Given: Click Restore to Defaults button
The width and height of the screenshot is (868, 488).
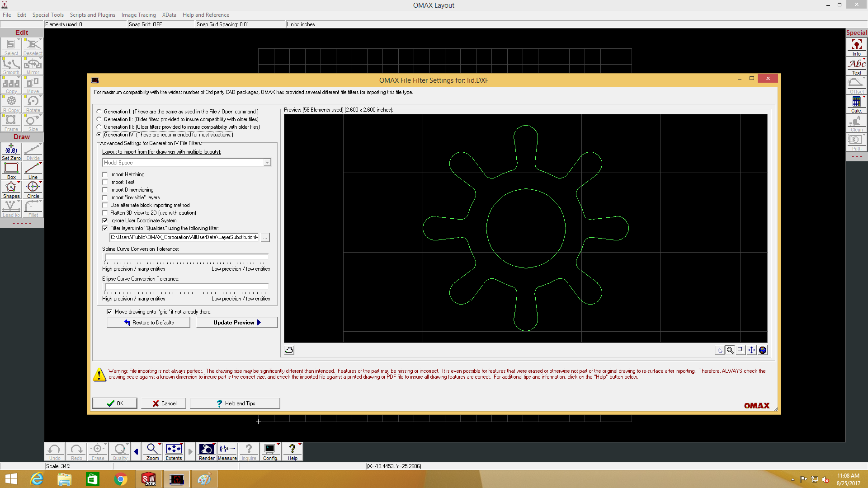Looking at the screenshot, I should tap(149, 323).
